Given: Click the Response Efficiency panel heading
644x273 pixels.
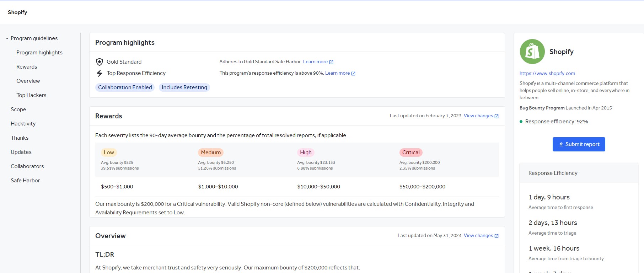Looking at the screenshot, I should [x=553, y=173].
